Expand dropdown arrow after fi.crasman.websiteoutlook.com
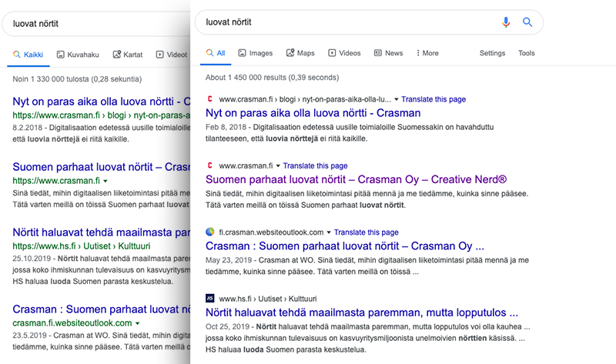Image resolution: width=616 pixels, height=364 pixels. tap(329, 232)
